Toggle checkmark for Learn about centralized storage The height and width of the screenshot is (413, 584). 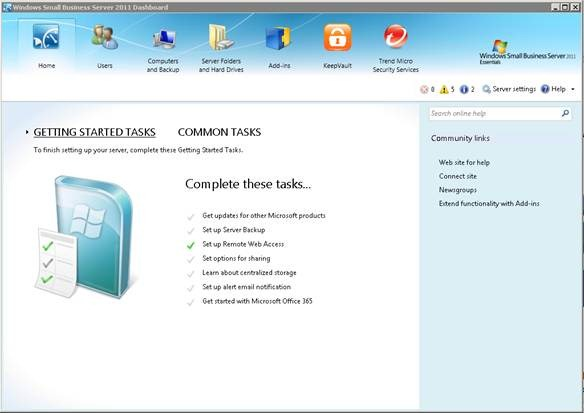click(x=191, y=273)
